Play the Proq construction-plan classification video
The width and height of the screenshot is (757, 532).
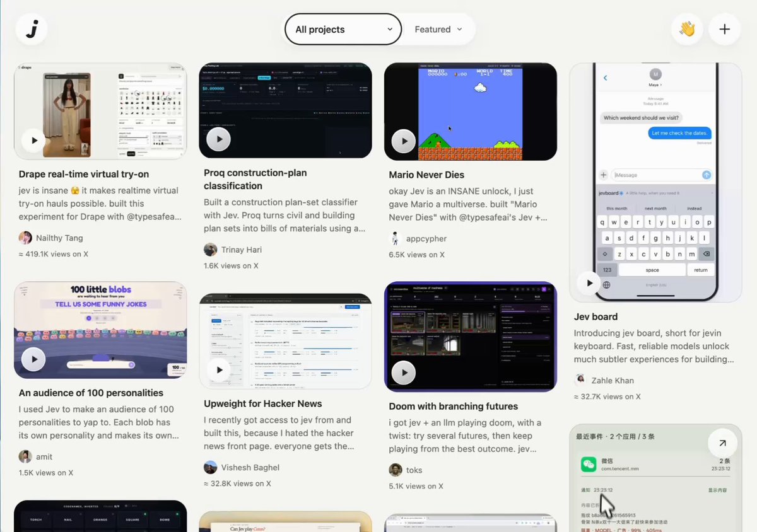219,140
